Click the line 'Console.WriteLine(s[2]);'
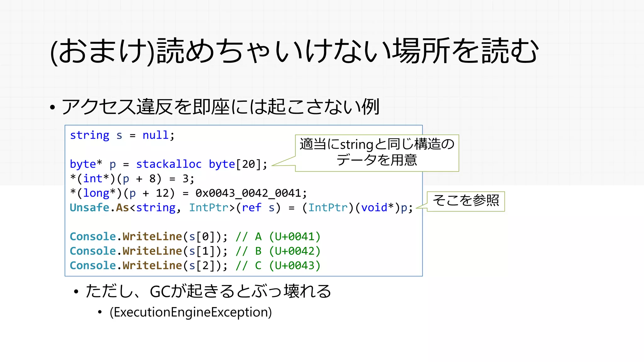 tap(148, 265)
